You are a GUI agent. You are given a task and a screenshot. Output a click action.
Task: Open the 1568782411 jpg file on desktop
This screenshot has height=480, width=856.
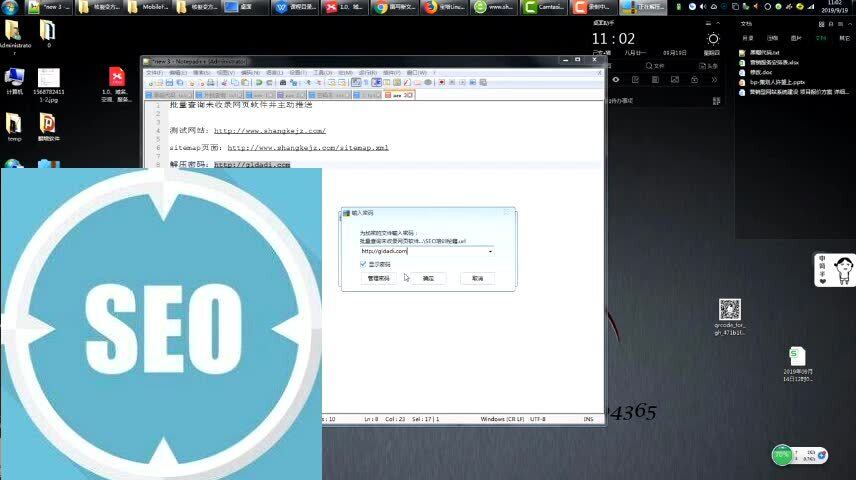click(49, 85)
